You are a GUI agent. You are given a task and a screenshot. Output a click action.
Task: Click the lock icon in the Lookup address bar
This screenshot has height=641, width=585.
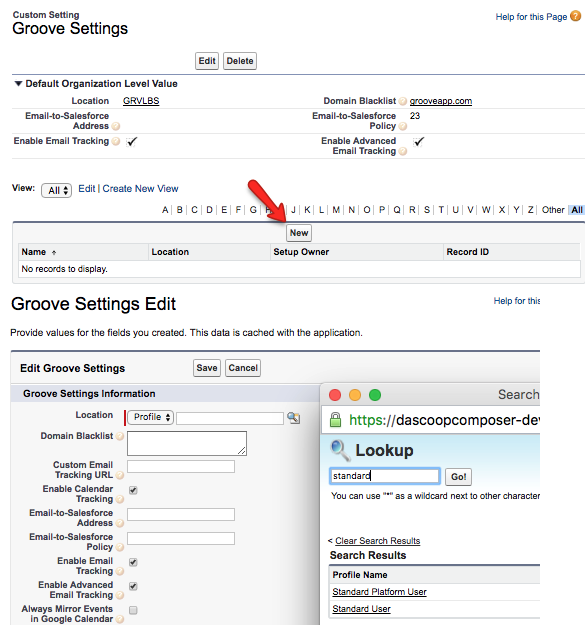click(335, 420)
